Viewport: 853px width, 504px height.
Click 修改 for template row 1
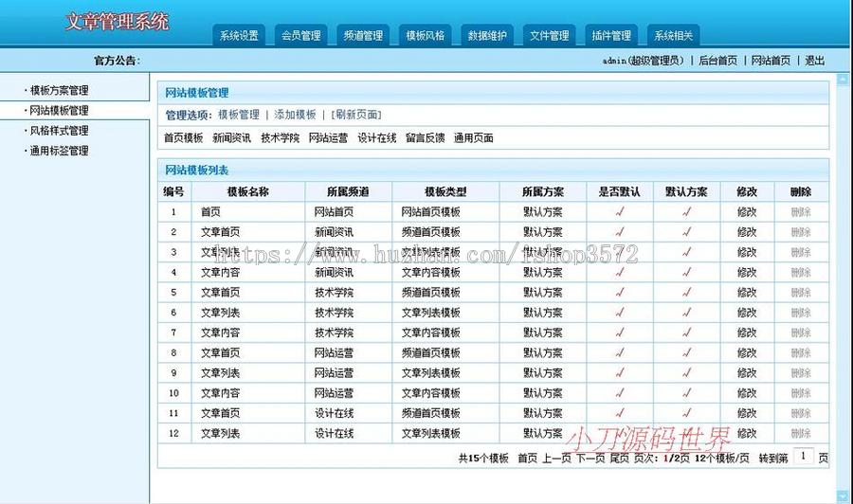[x=747, y=212]
